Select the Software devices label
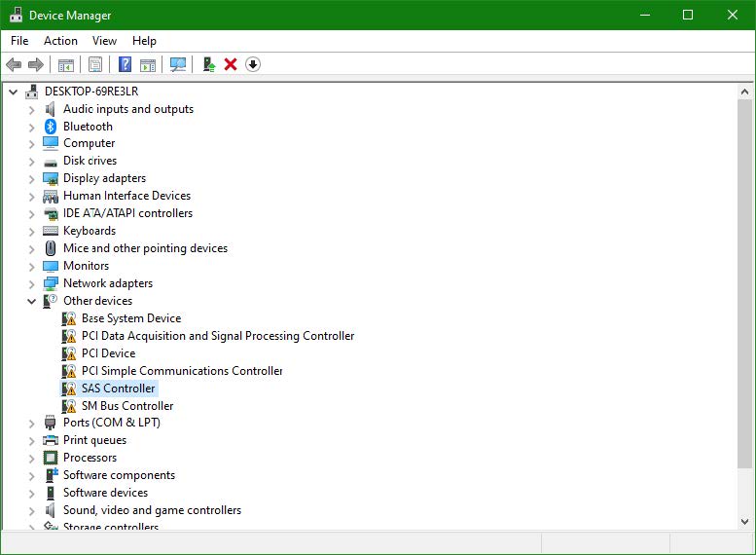Image resolution: width=756 pixels, height=555 pixels. coord(106,493)
